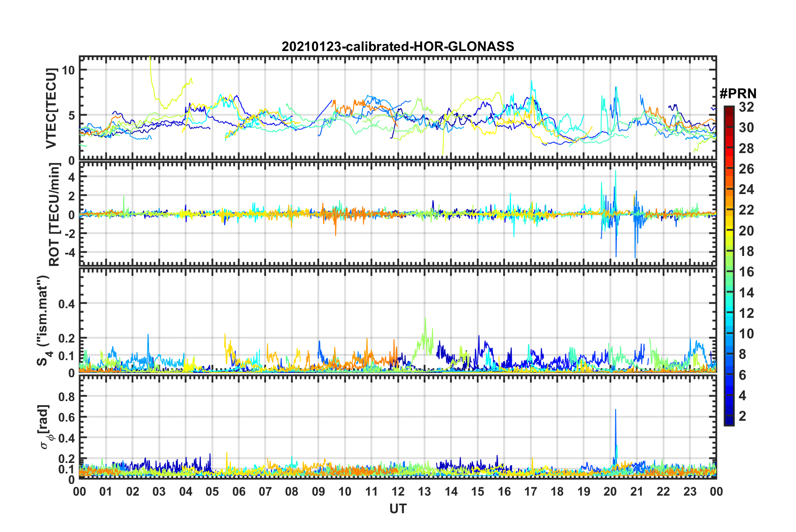Click the plot title "20210123-calibrated-HOR-GLONASS"
This screenshot has height=532, width=796.
(x=398, y=46)
